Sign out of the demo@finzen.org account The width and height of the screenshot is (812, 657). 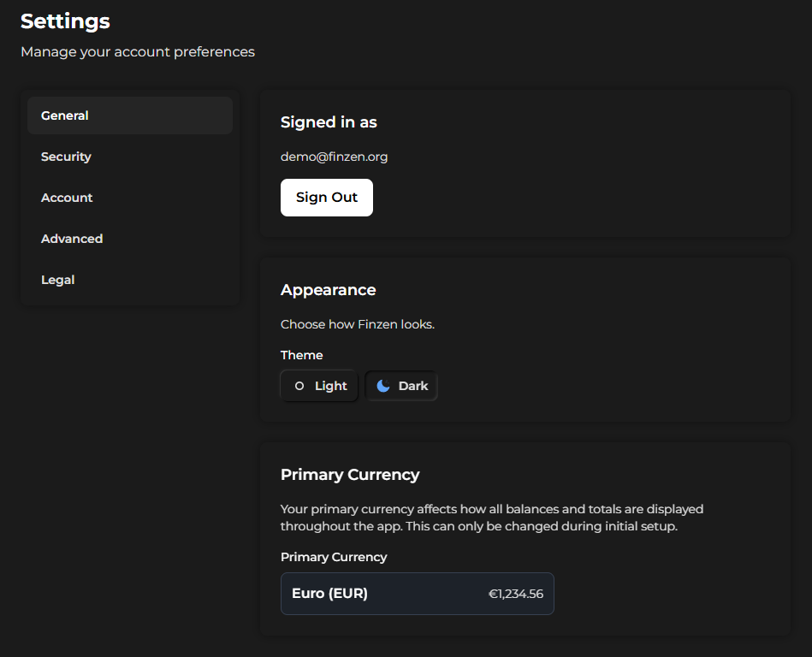click(326, 198)
